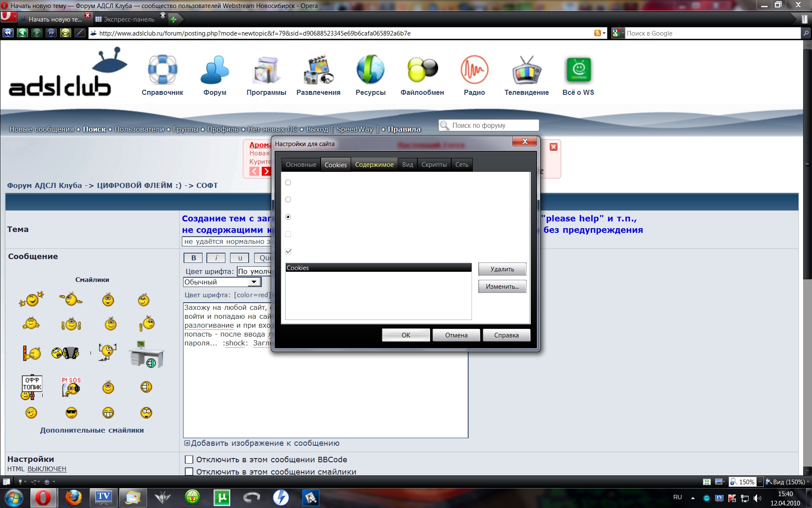The width and height of the screenshot is (812, 508).
Task: Open uTorrent from the taskbar
Action: 222,497
